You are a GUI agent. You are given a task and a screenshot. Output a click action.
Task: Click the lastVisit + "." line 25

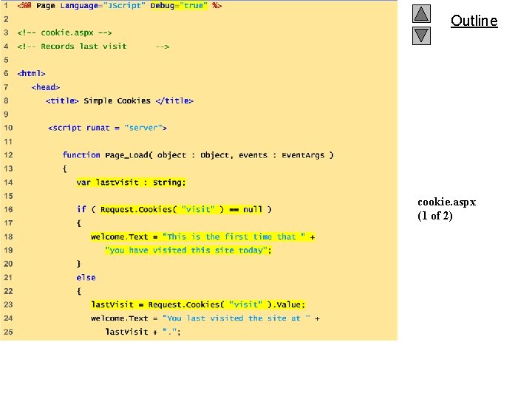tap(143, 332)
